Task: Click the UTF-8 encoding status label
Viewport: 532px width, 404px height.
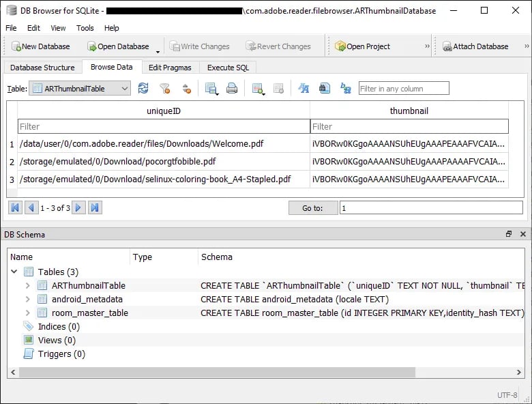Action: [507, 395]
